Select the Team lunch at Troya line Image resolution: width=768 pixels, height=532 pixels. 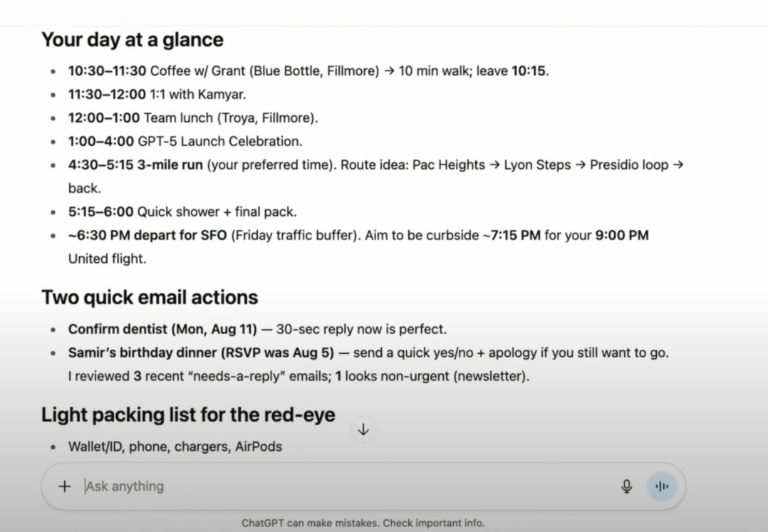[x=193, y=118]
